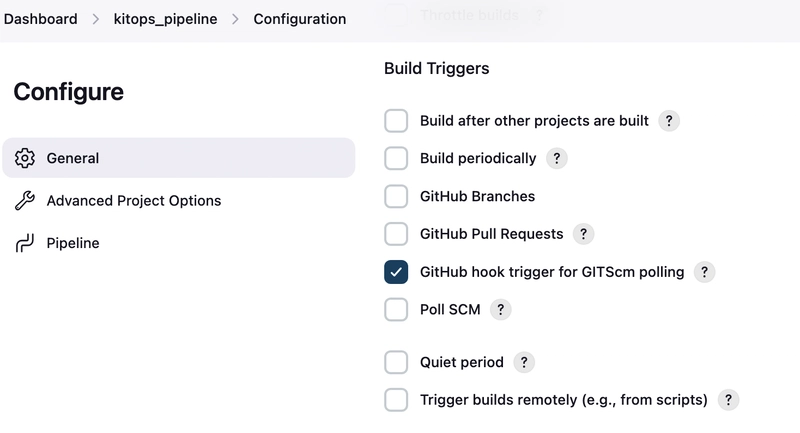Click the gear icon beside General
The width and height of the screenshot is (800, 433).
click(26, 158)
